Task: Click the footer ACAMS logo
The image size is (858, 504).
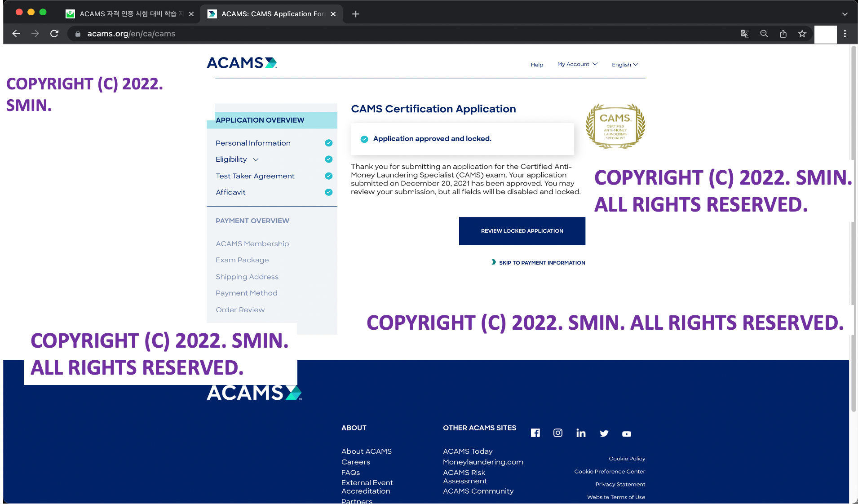Action: 254,393
